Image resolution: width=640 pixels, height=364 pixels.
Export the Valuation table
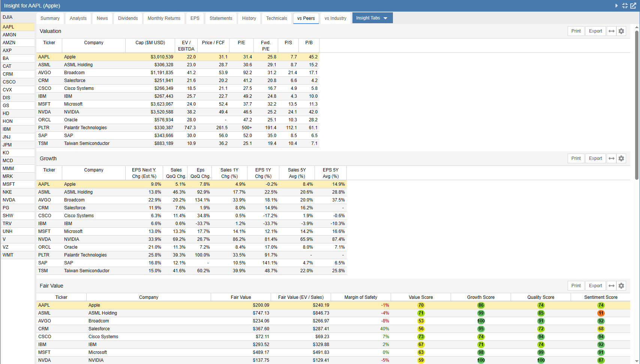[595, 31]
